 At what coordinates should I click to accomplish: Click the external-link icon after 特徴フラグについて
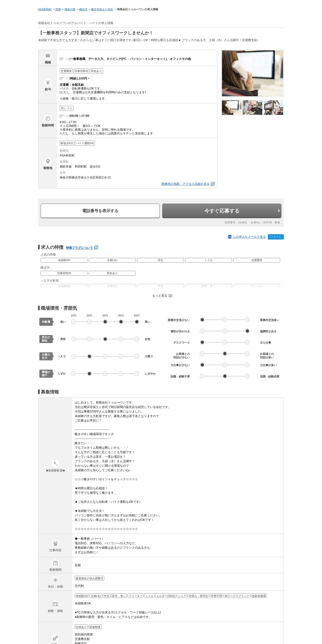(x=96, y=248)
